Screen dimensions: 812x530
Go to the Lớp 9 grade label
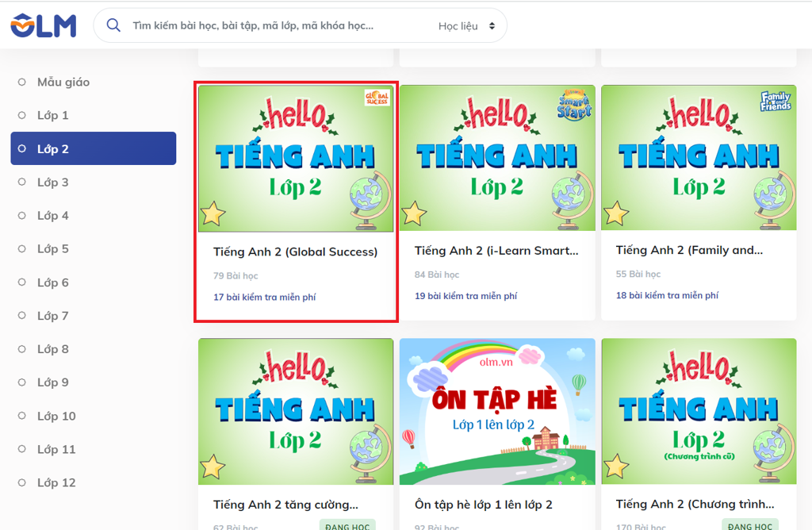click(x=53, y=382)
